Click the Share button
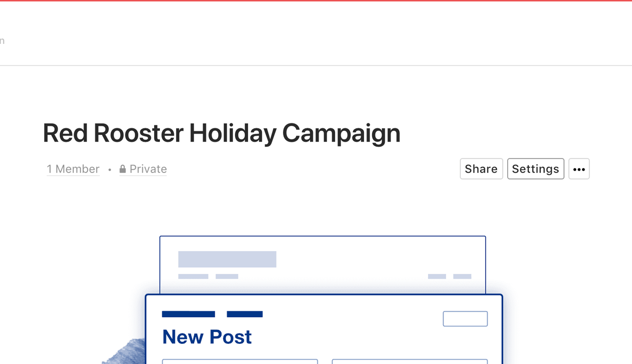The image size is (632, 364). pos(481,169)
